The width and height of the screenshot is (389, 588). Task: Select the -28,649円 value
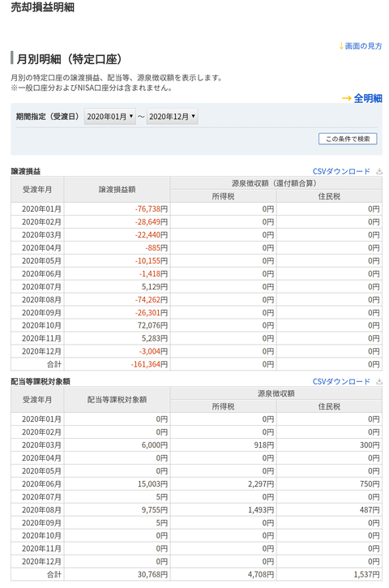(x=151, y=222)
